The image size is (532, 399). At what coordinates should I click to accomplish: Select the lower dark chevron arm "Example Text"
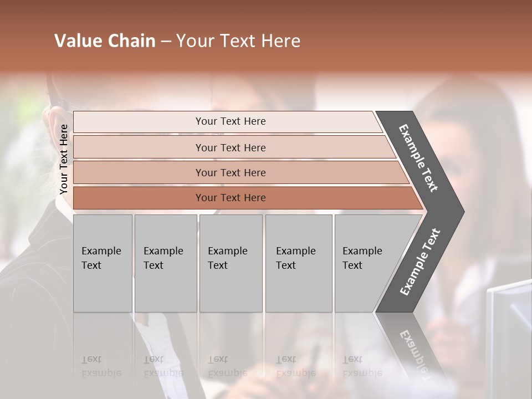pyautogui.click(x=420, y=262)
